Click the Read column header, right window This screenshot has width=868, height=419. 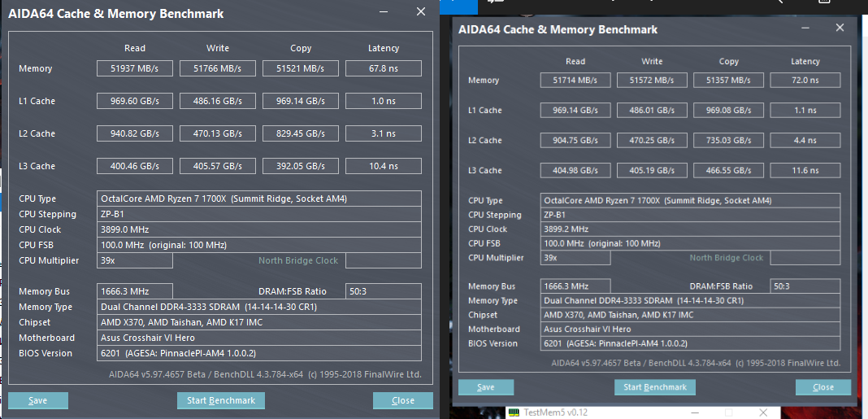click(575, 62)
